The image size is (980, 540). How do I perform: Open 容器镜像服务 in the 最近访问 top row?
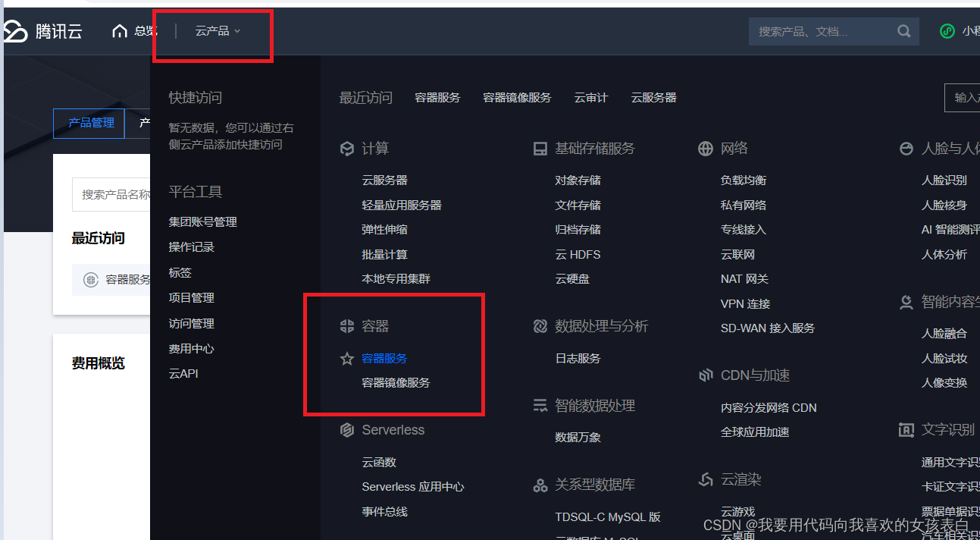(517, 98)
